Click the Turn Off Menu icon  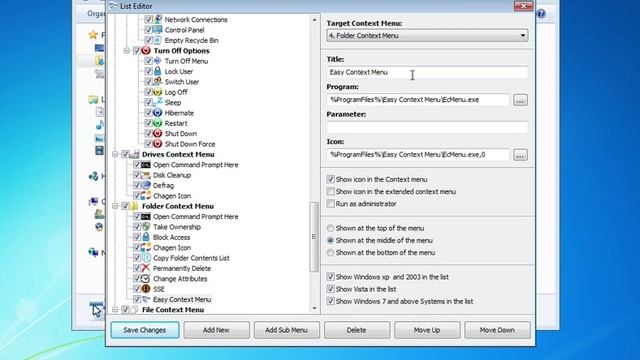click(158, 61)
